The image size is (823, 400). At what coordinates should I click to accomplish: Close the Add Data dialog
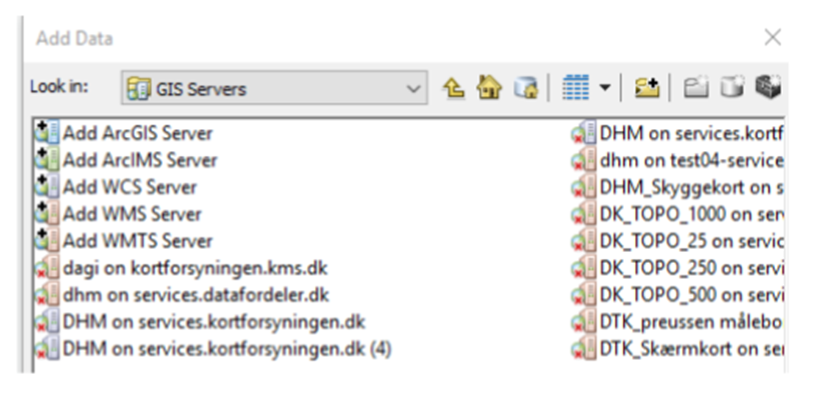pos(773,37)
